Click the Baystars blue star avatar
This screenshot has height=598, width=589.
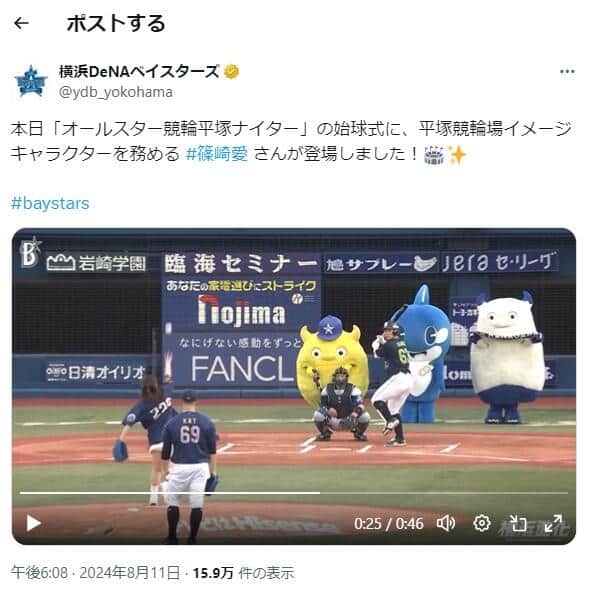(31, 81)
